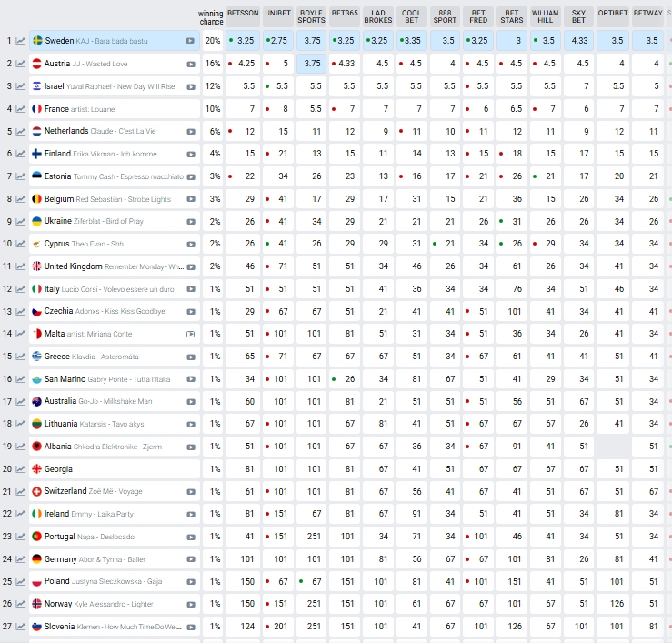The width and height of the screenshot is (672, 643).
Task: Open the odds history chart for Sweden
Action: tap(21, 41)
